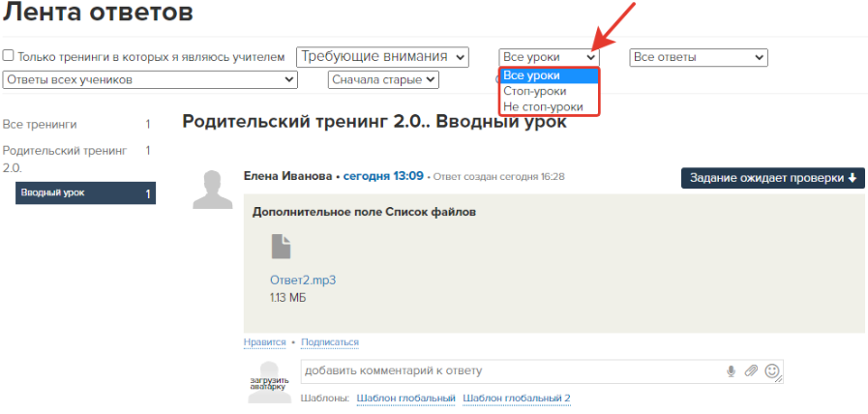Click the Лента ответов page heading
Screen dimensions: 868x414
(x=98, y=13)
